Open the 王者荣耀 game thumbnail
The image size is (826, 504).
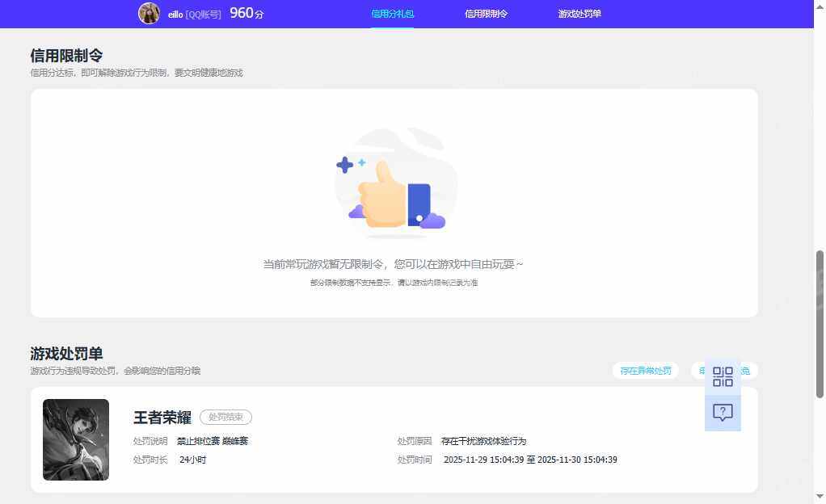click(76, 439)
